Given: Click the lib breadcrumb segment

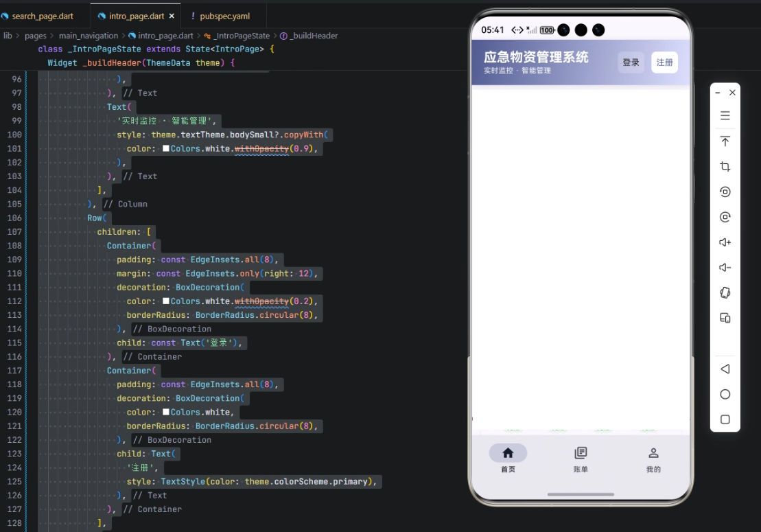Looking at the screenshot, I should pos(8,36).
